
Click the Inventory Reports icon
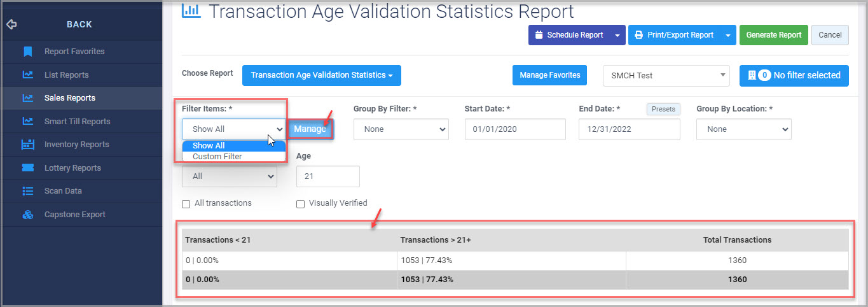point(27,145)
